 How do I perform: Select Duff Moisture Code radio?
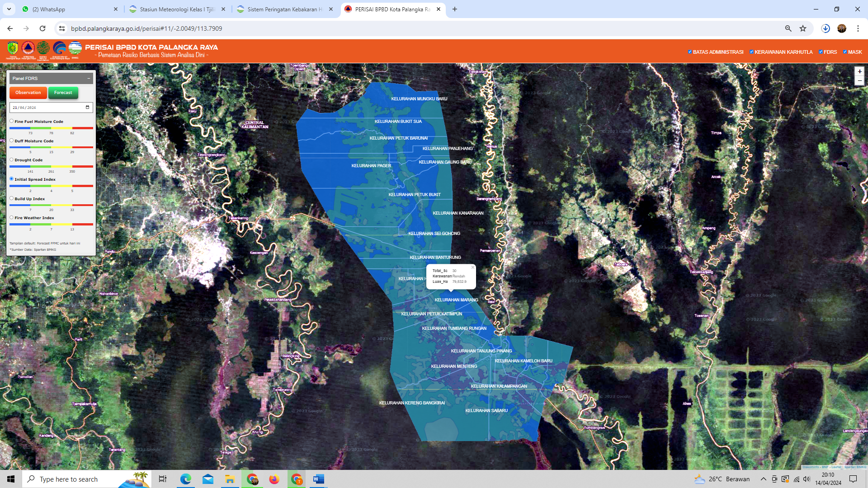coord(12,141)
